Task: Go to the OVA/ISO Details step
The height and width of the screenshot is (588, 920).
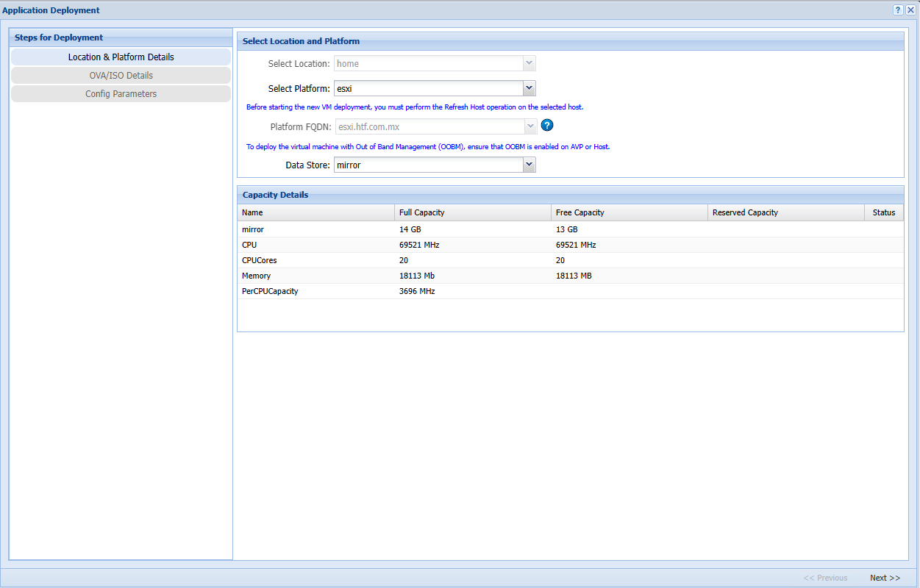Action: [121, 76]
